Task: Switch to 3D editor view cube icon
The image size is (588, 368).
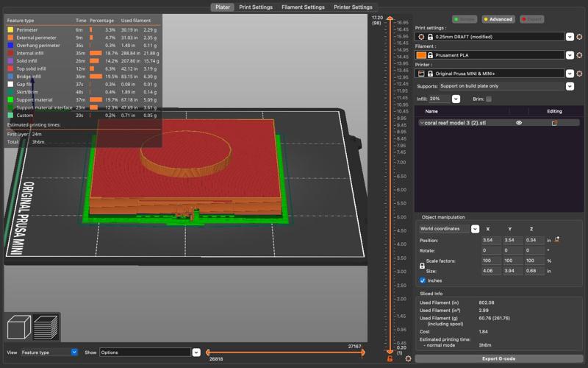Action: click(18, 326)
